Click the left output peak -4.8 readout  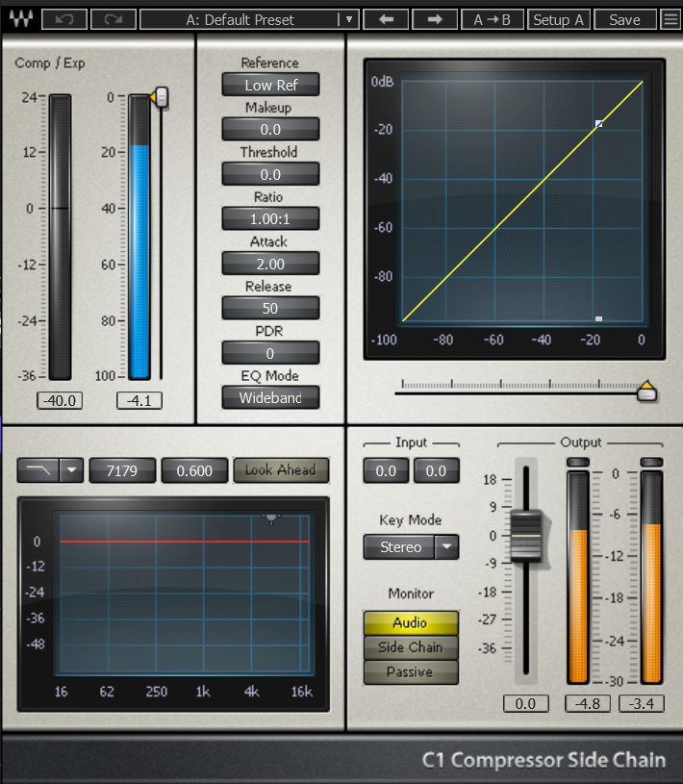tap(588, 703)
